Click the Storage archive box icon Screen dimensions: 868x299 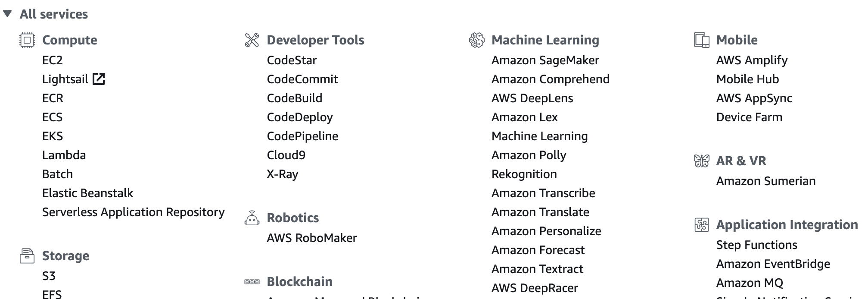coord(27,256)
